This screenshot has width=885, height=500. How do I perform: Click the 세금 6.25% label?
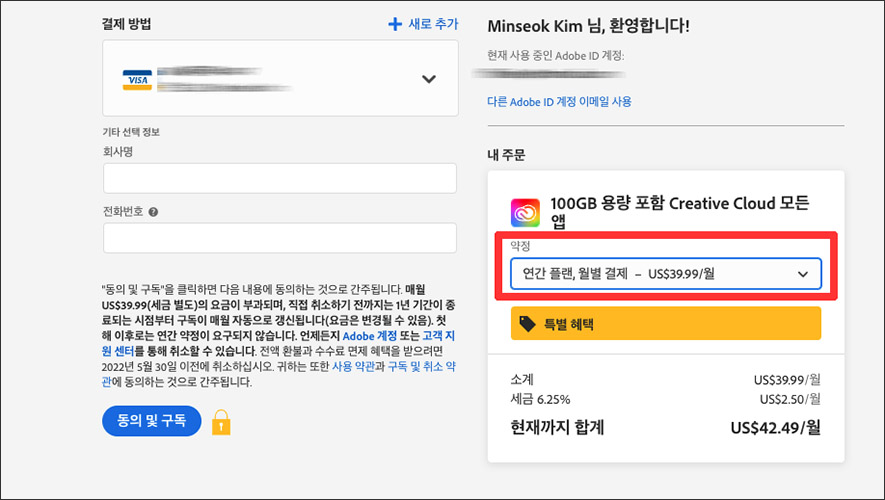pyautogui.click(x=540, y=400)
